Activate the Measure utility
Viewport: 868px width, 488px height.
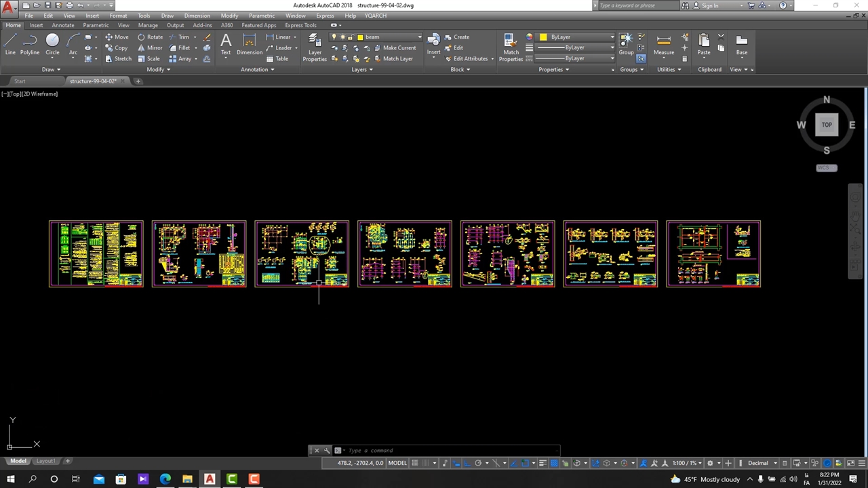664,44
